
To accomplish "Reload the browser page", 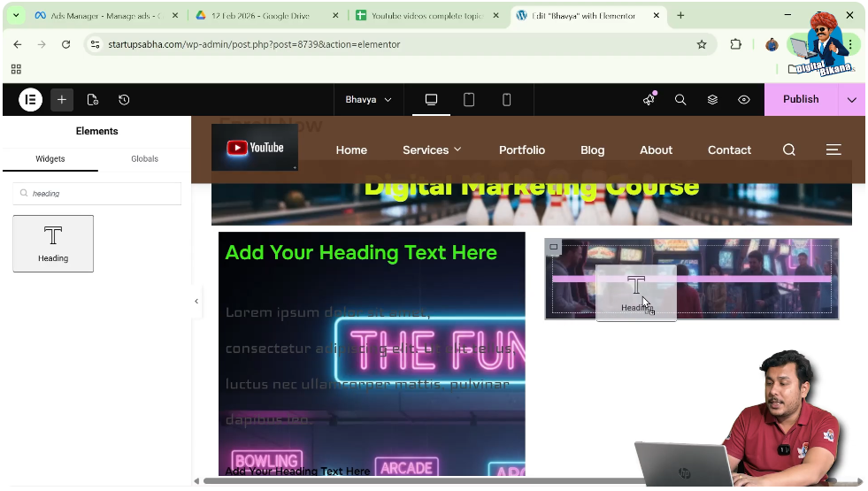I will click(65, 44).
